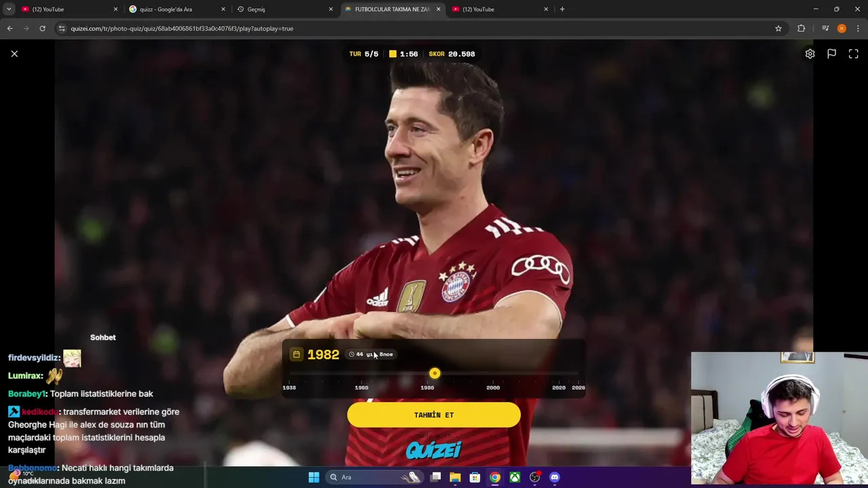Viewport: 868px width, 488px height.
Task: View site information icon in address bar
Action: (x=62, y=28)
